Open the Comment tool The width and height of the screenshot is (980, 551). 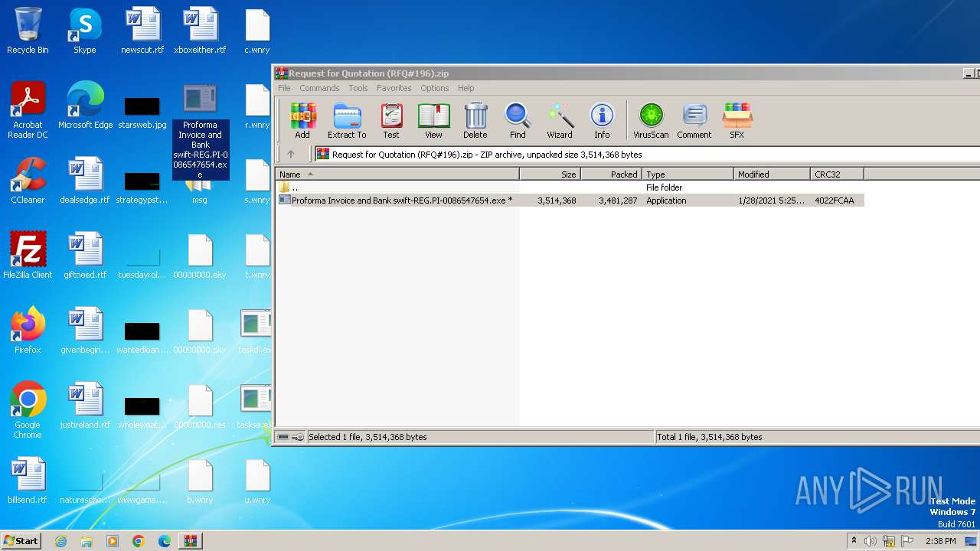coord(694,121)
